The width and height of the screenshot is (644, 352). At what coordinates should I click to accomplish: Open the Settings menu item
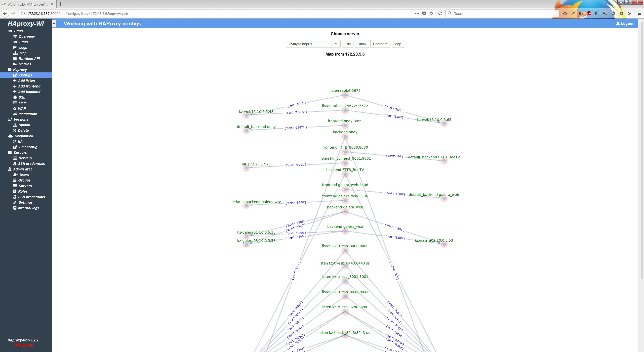click(25, 202)
